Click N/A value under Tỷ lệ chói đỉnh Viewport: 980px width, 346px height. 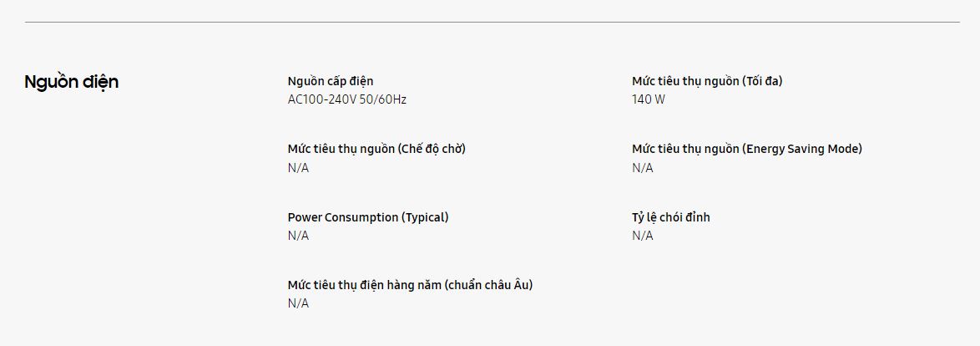point(643,236)
